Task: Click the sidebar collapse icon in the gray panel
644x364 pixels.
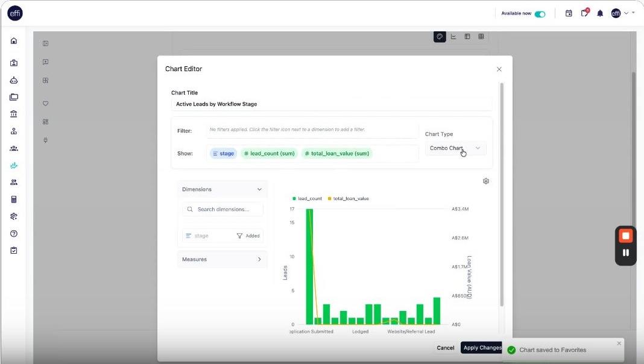Action: (46, 43)
